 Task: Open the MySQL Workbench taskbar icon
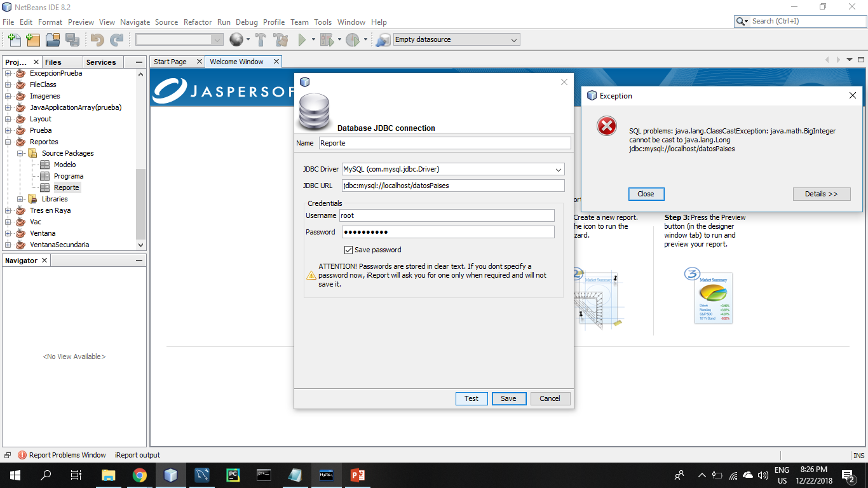coord(202,475)
